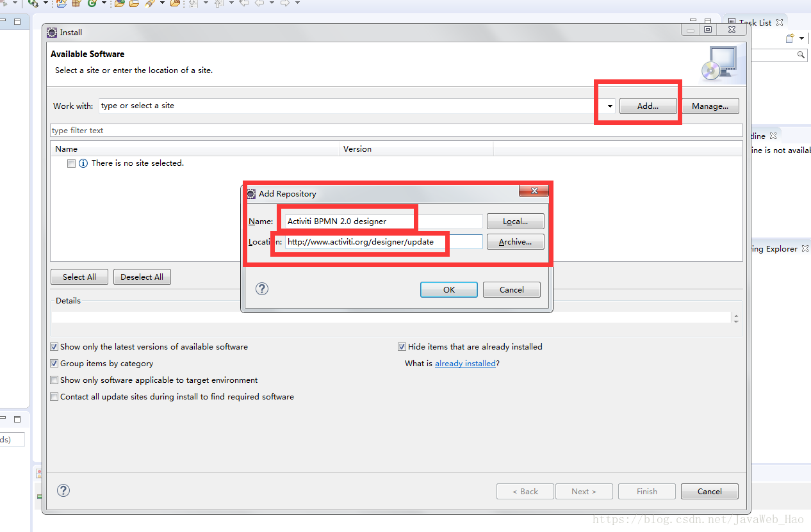The width and height of the screenshot is (811, 532).
Task: Confirm Add Repository with OK
Action: coord(449,290)
